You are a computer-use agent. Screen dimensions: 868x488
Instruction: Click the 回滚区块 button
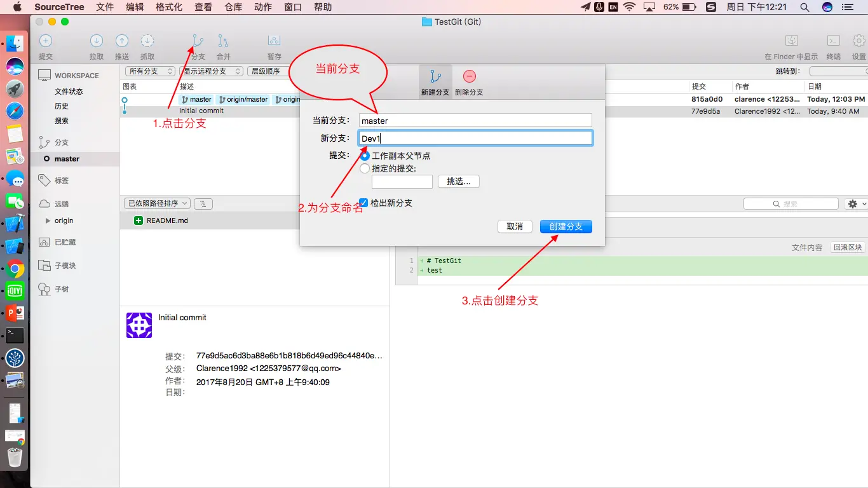tap(848, 247)
